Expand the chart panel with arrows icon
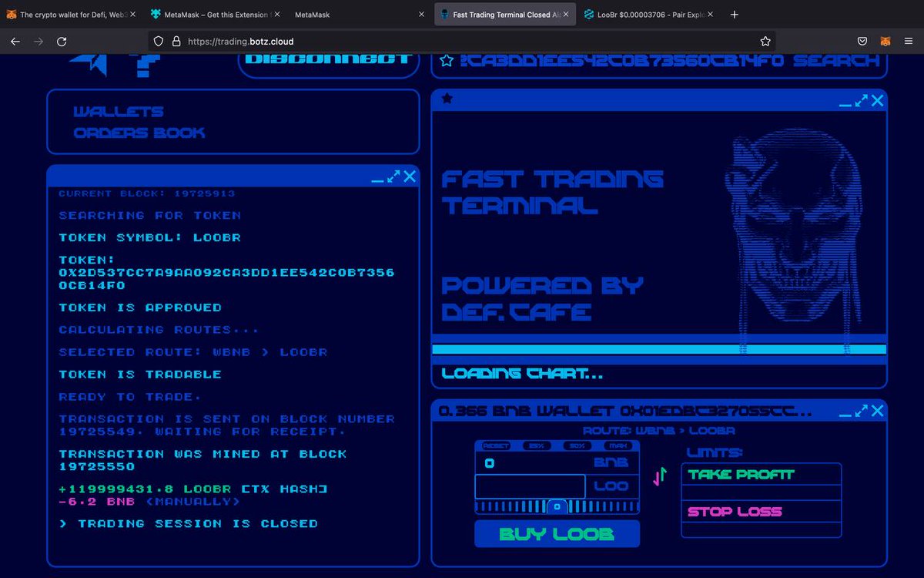Screen dimensions: 924x578 pos(861,100)
